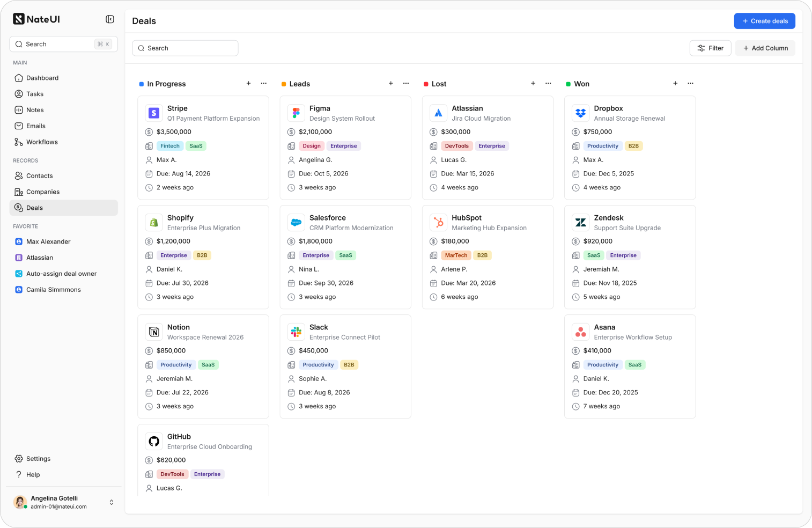Open the Companies records
The width and height of the screenshot is (812, 528).
point(64,192)
